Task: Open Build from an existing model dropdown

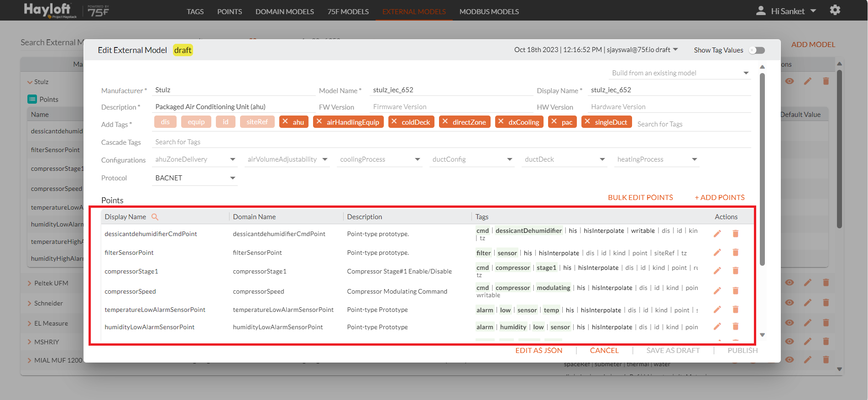Action: click(680, 73)
